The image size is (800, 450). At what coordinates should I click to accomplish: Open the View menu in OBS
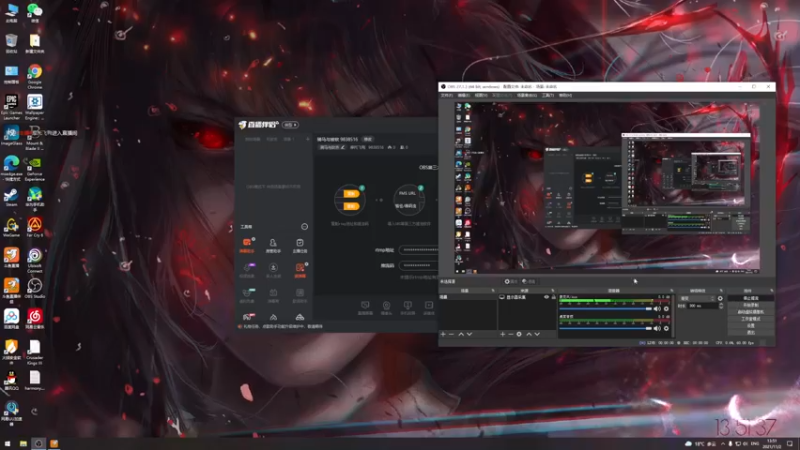(481, 95)
